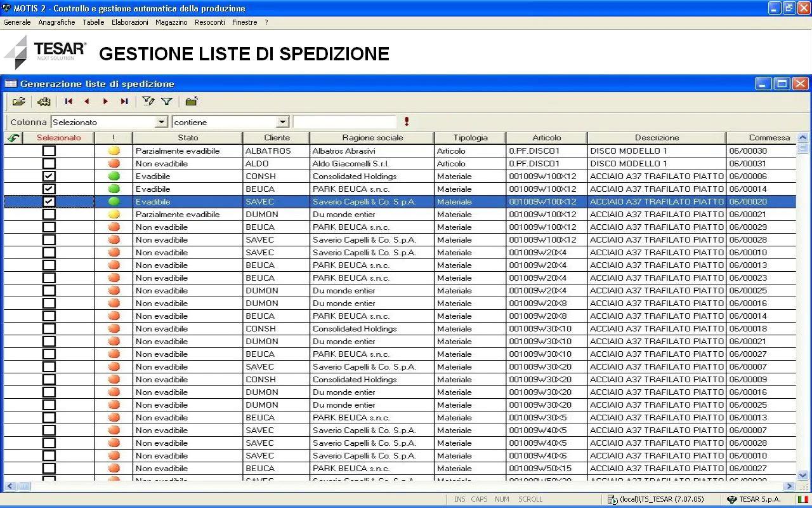Sort by the Cliente column header
This screenshot has width=812, height=508.
277,138
